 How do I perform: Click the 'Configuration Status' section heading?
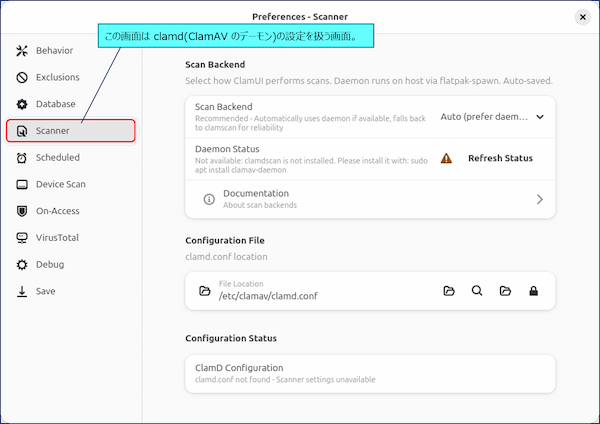231,338
